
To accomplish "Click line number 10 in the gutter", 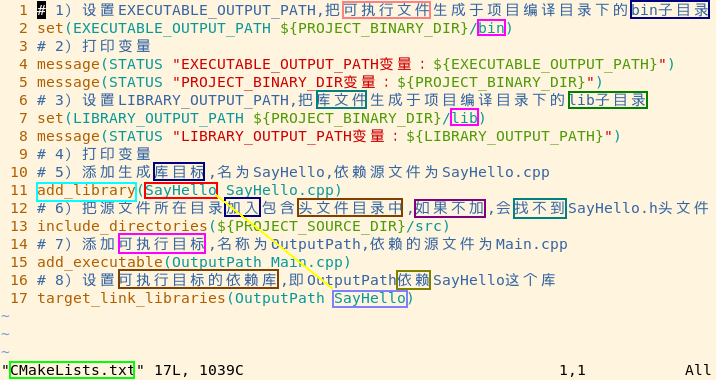I will (x=19, y=172).
